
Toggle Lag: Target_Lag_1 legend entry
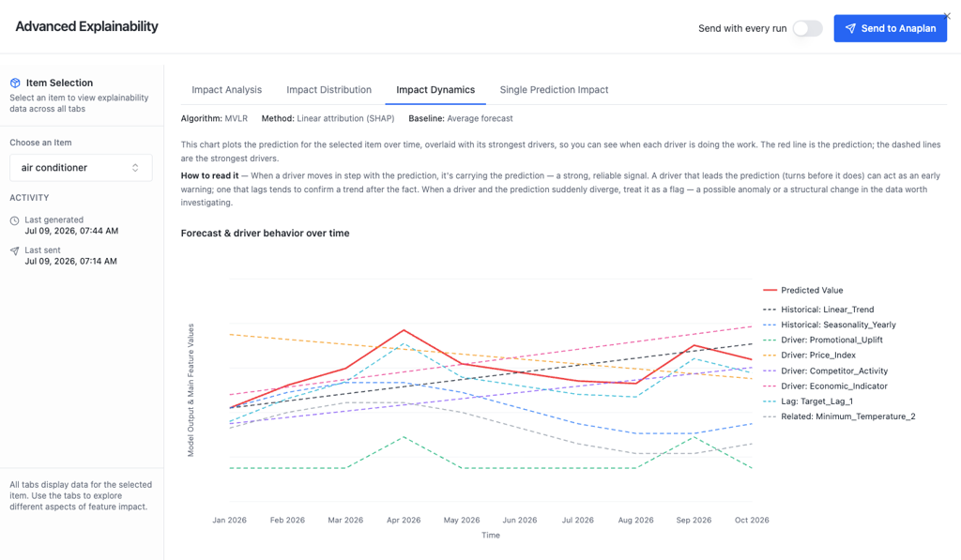coord(808,401)
